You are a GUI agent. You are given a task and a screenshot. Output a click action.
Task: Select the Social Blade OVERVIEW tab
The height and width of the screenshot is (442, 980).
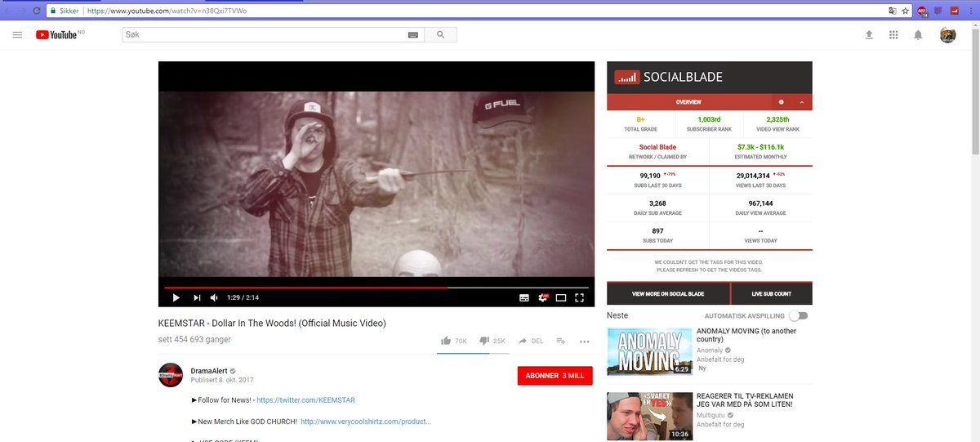(688, 102)
